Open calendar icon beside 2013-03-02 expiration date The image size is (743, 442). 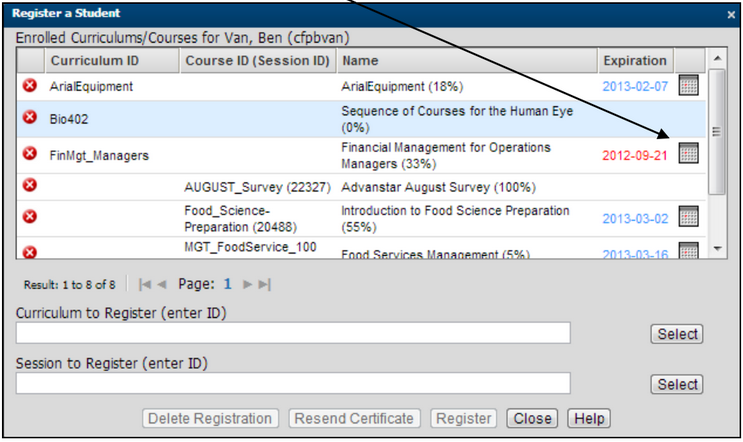pyautogui.click(x=689, y=216)
